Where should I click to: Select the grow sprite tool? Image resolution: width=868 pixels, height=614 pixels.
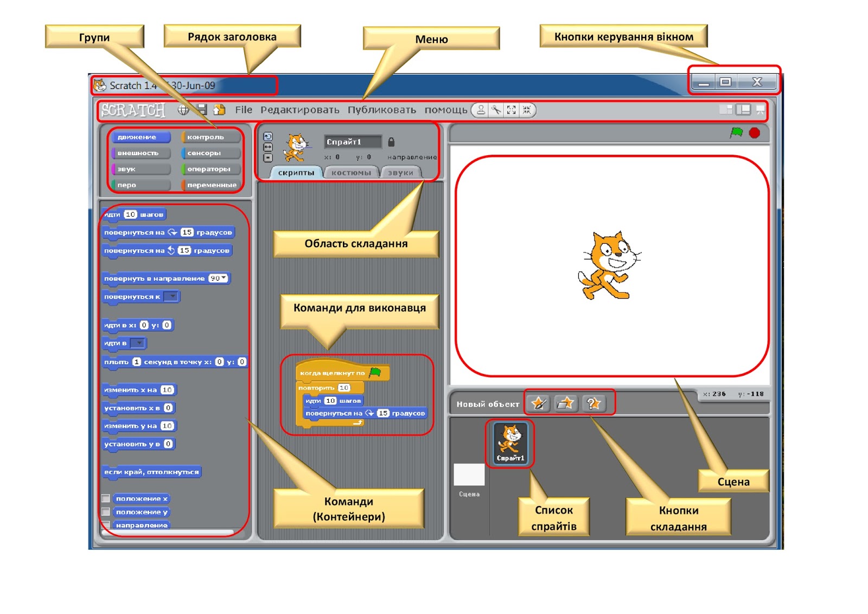(512, 110)
